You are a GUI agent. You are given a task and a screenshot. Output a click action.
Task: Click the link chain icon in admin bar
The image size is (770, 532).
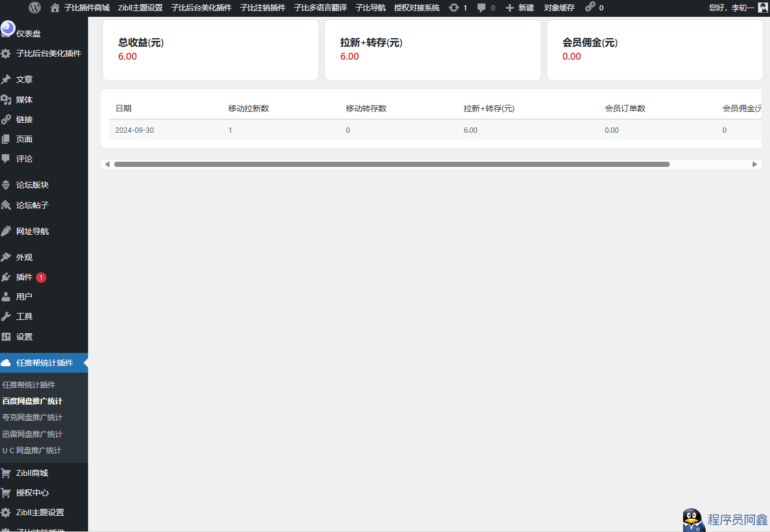click(590, 6)
